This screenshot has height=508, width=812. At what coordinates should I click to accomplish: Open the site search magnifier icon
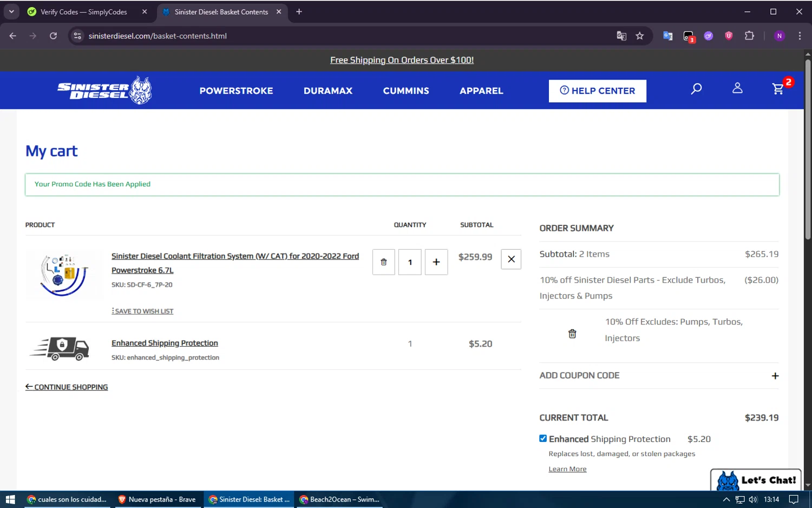(x=696, y=89)
